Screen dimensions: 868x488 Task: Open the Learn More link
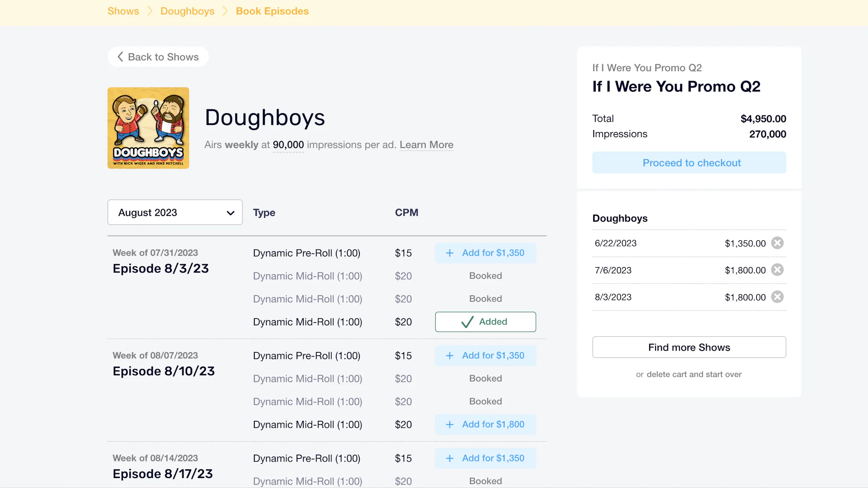click(x=426, y=145)
